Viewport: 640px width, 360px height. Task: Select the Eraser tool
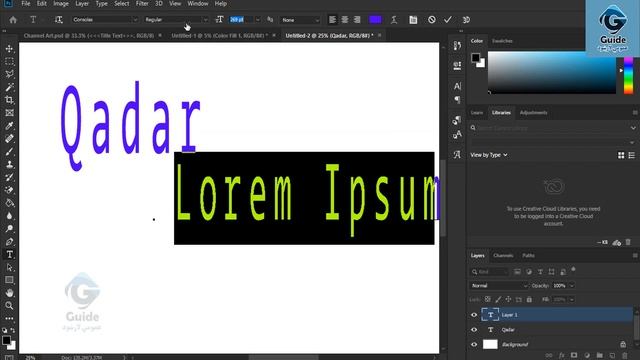[x=9, y=190]
